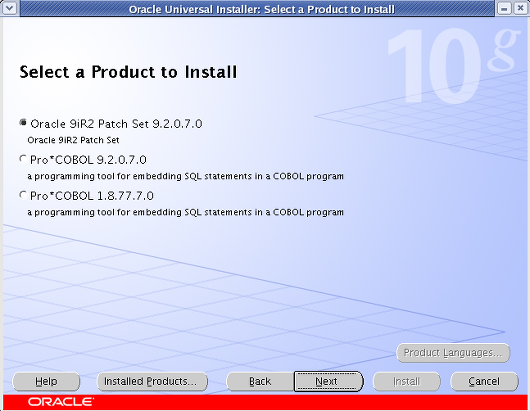Click the 'Oracle 9iR2 Patch Set' description text
Screen dimensions: 530x411
tap(73, 140)
